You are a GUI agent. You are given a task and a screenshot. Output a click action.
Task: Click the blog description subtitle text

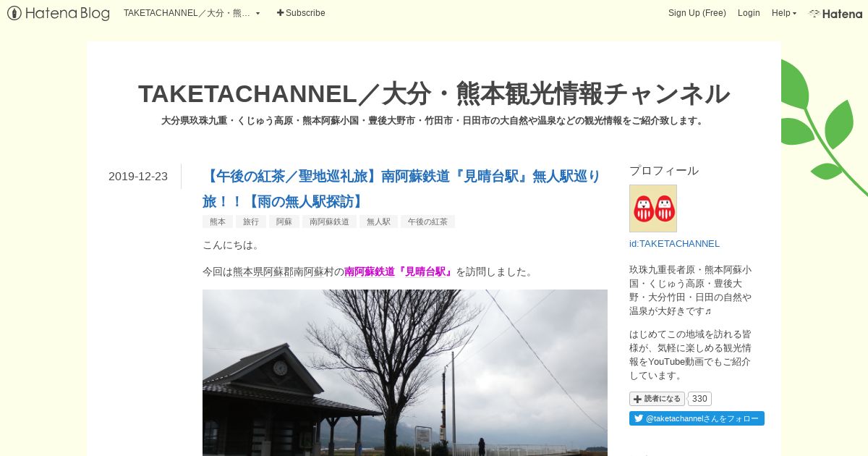(434, 121)
